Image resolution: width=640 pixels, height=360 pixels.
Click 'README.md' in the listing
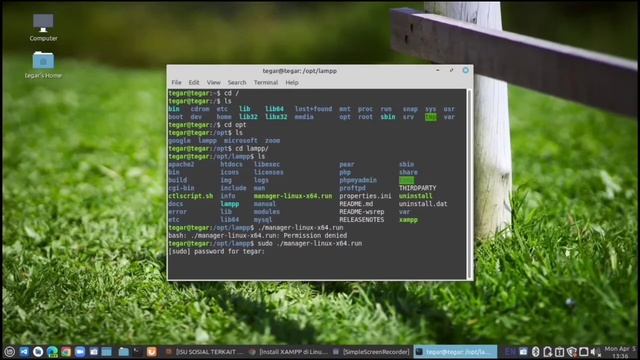pyautogui.click(x=356, y=204)
